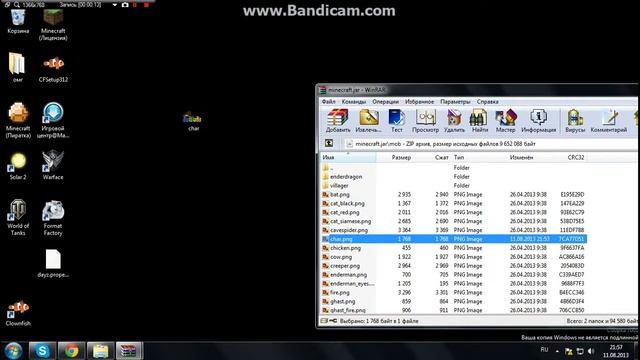Select the cat_red.png file
The image size is (640, 360).
tap(454, 212)
